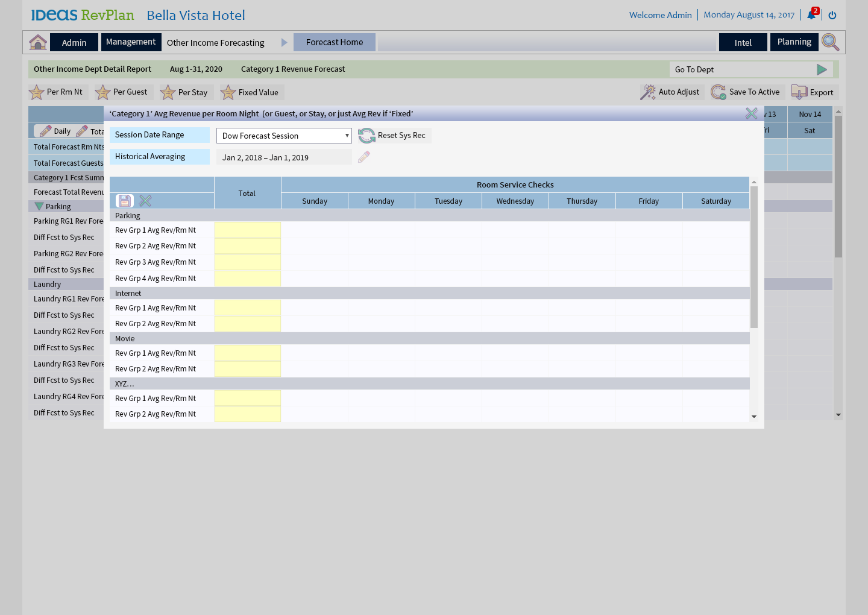The height and width of the screenshot is (615, 868).
Task: Click the green Go To Dept arrow
Action: tap(821, 69)
